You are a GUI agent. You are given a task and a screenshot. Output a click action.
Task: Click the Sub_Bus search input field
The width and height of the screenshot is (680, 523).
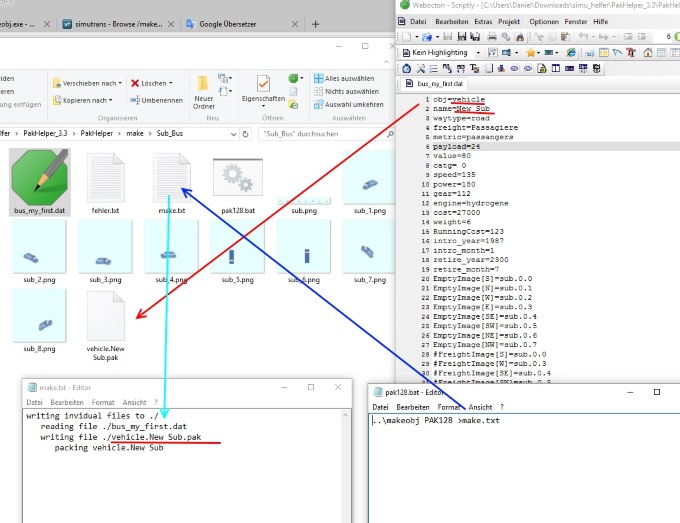(x=320, y=133)
